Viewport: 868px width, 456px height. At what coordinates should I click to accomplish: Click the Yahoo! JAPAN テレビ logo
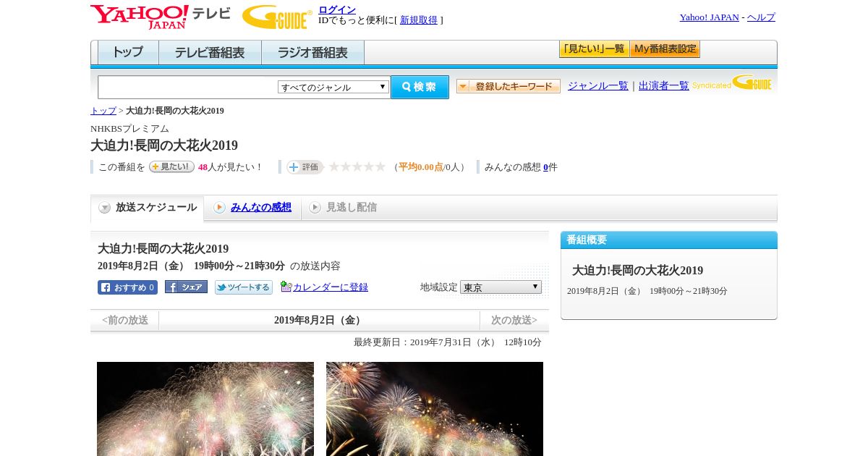click(x=161, y=17)
